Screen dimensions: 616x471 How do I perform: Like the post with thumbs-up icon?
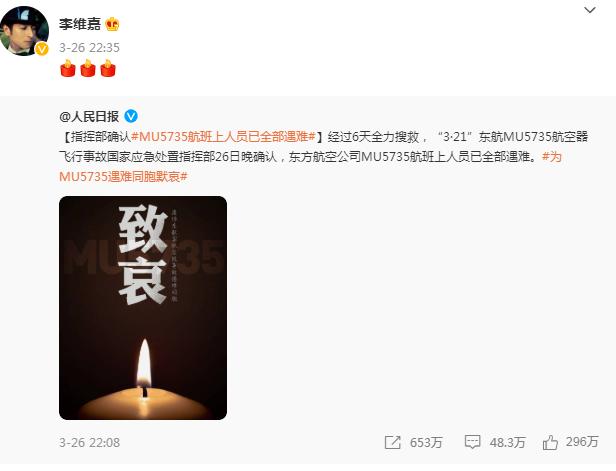[550, 442]
